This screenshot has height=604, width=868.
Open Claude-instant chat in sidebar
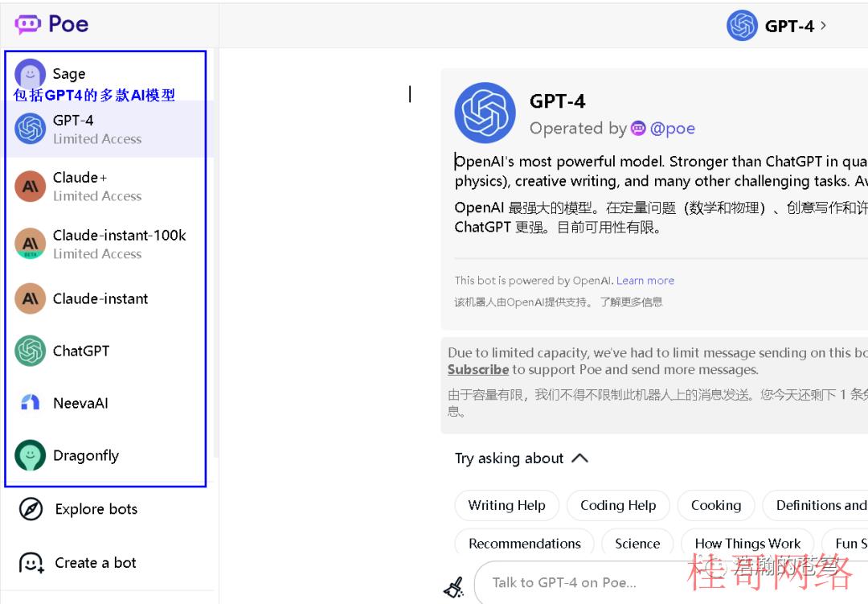[105, 298]
